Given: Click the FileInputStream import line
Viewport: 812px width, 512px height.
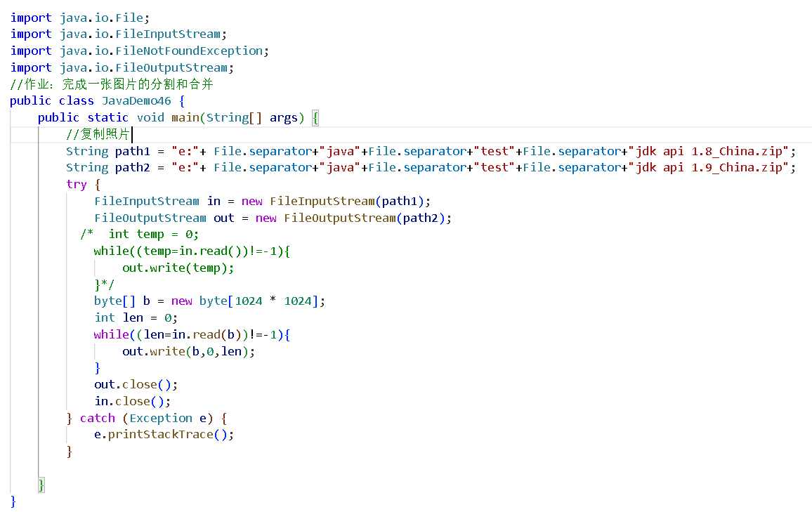Looking at the screenshot, I should (118, 34).
